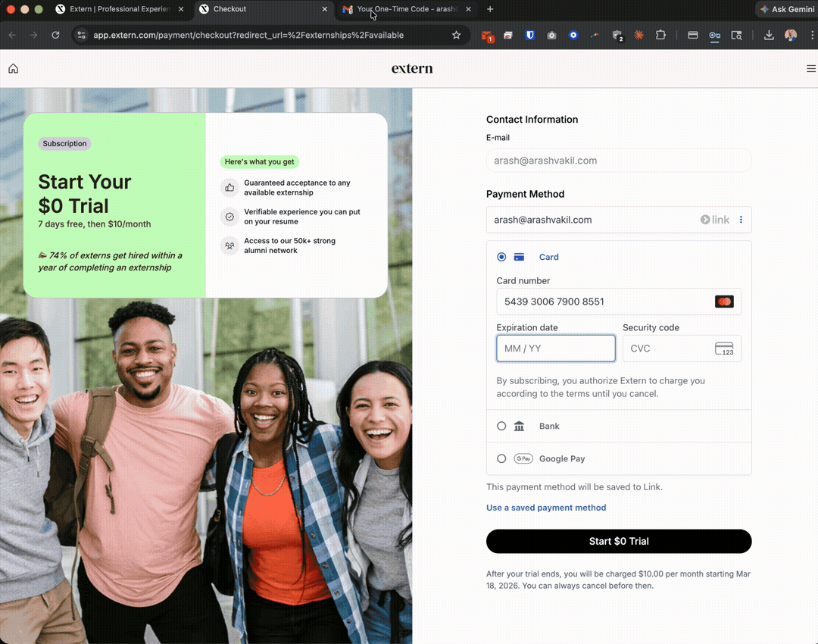Click the extern home icon in the header
The width and height of the screenshot is (818, 644).
[x=13, y=68]
